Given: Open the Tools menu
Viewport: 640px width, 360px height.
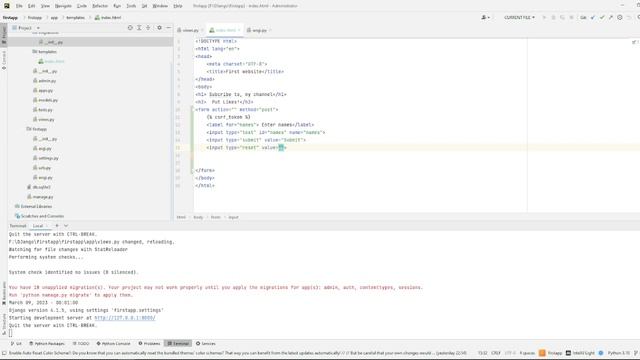Looking at the screenshot, I should pos(131,6).
